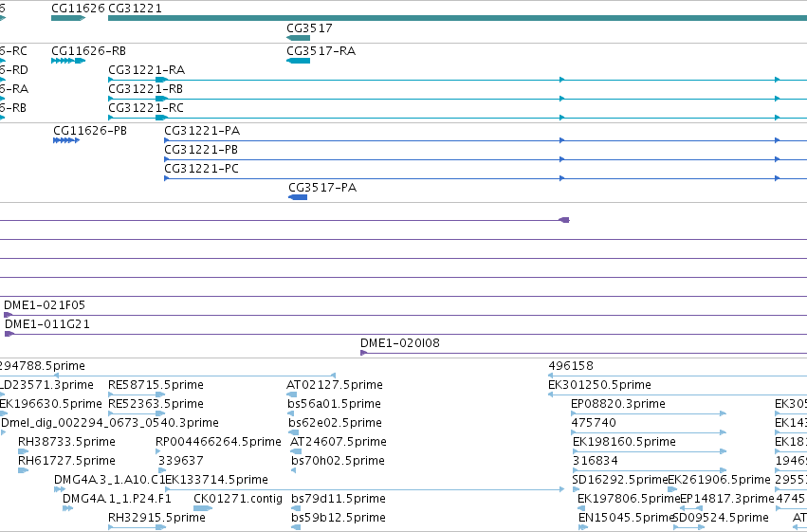Click EST label bs59b12.5prime
807x532 pixels.
click(339, 518)
